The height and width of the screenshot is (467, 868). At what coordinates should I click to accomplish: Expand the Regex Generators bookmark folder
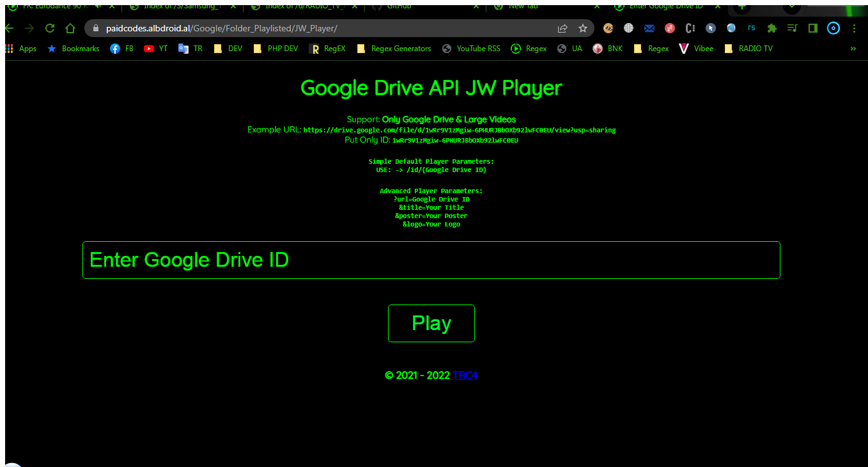[394, 49]
